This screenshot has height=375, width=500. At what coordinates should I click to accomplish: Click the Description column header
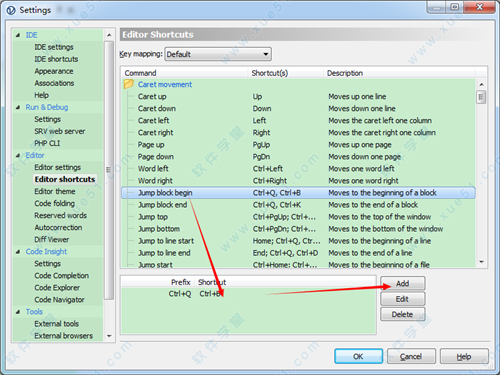tap(399, 73)
